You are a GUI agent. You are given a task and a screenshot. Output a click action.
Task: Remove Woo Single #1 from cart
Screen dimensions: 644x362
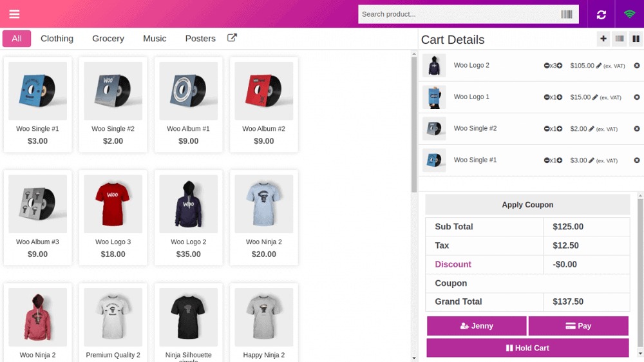637,160
